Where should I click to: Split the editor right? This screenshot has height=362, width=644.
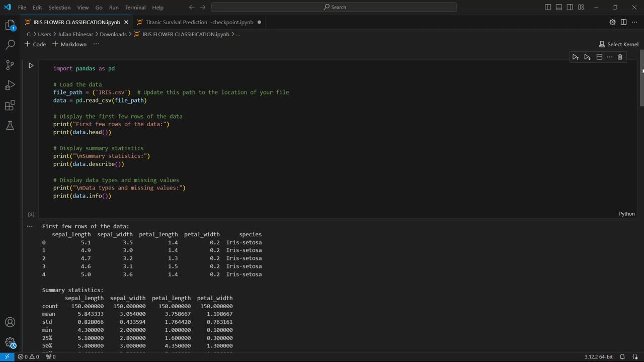(x=623, y=22)
